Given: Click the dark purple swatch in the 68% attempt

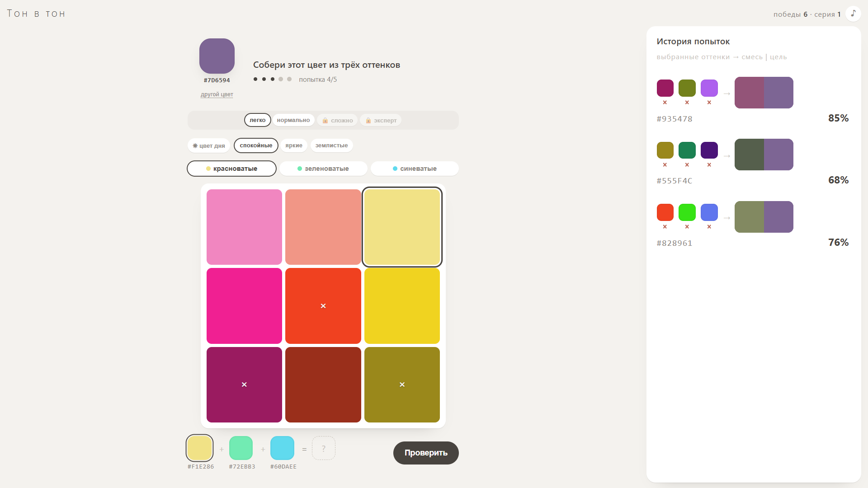Looking at the screenshot, I should (x=709, y=150).
